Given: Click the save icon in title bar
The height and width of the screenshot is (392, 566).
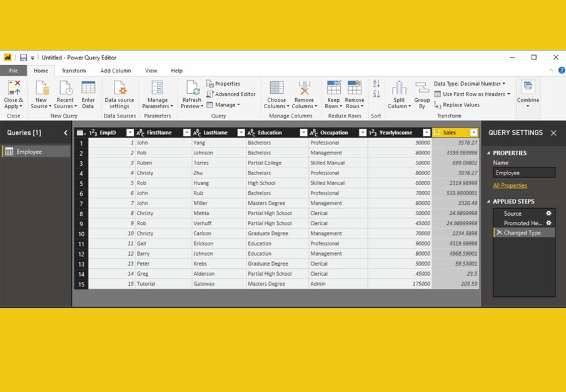Looking at the screenshot, I should (x=24, y=58).
